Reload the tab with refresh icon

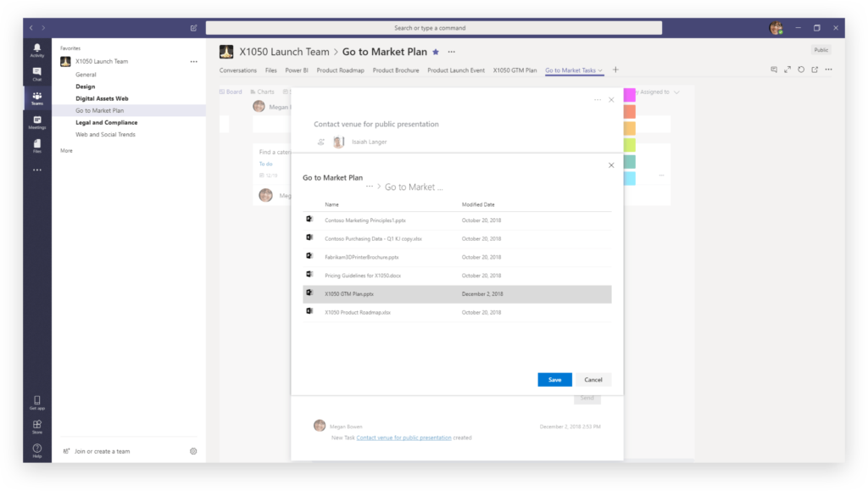pyautogui.click(x=801, y=70)
